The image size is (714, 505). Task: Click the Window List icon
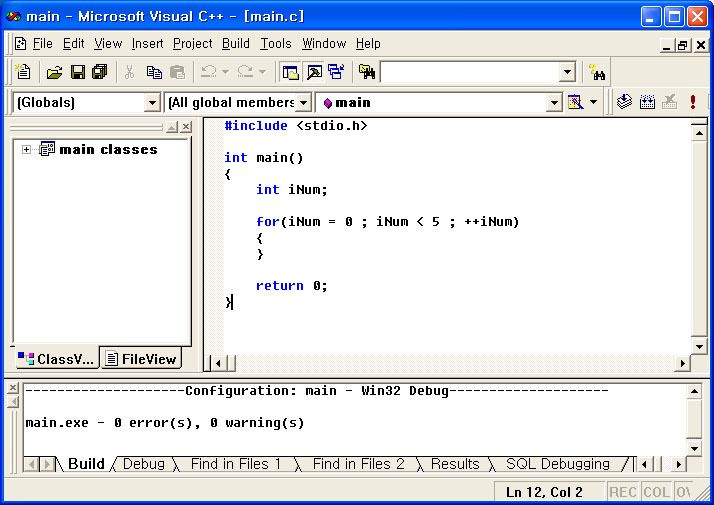click(x=337, y=72)
